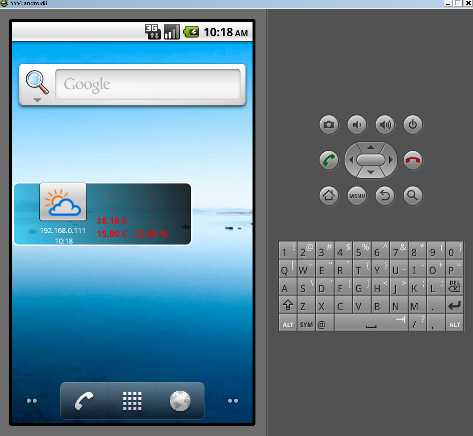Click the D-pad down arrow
Screen dimensions: 473x436
point(371,172)
